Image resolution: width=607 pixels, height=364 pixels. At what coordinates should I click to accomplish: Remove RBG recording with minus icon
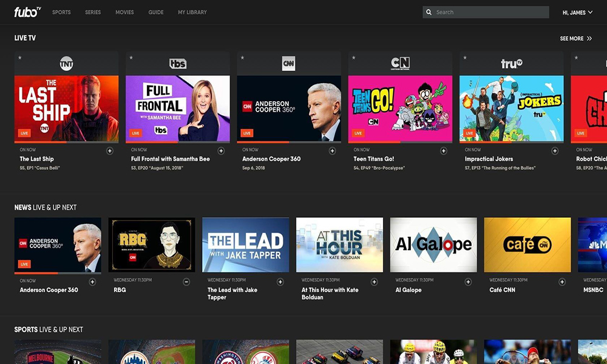(186, 282)
